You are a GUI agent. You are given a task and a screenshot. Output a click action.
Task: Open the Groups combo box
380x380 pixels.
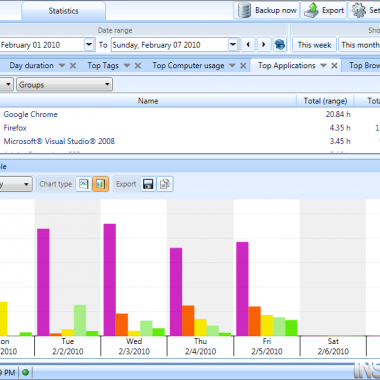64,85
